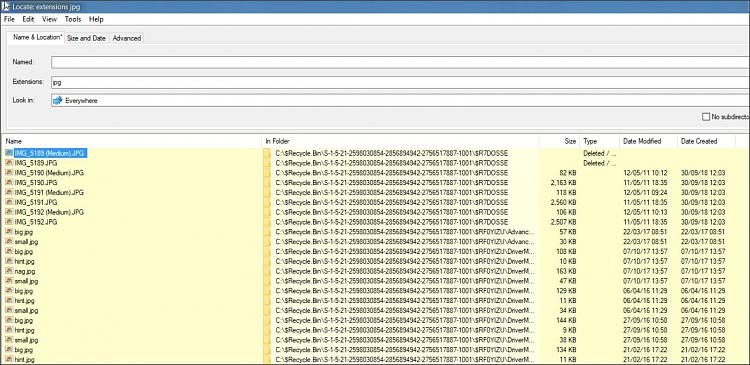
Task: Switch to the Name & Location tab
Action: [36, 37]
